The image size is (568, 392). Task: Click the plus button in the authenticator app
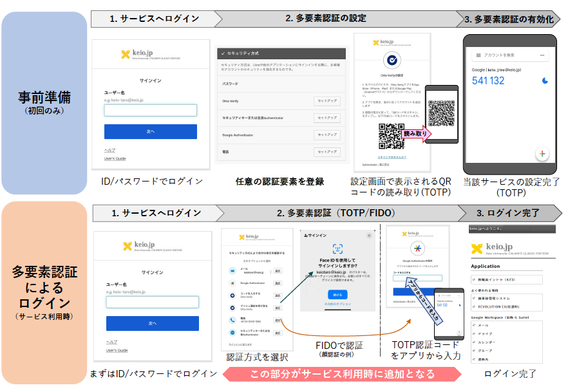point(542,154)
